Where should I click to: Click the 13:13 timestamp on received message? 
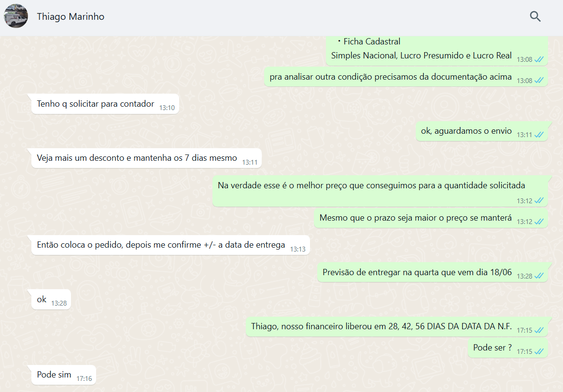click(x=297, y=249)
